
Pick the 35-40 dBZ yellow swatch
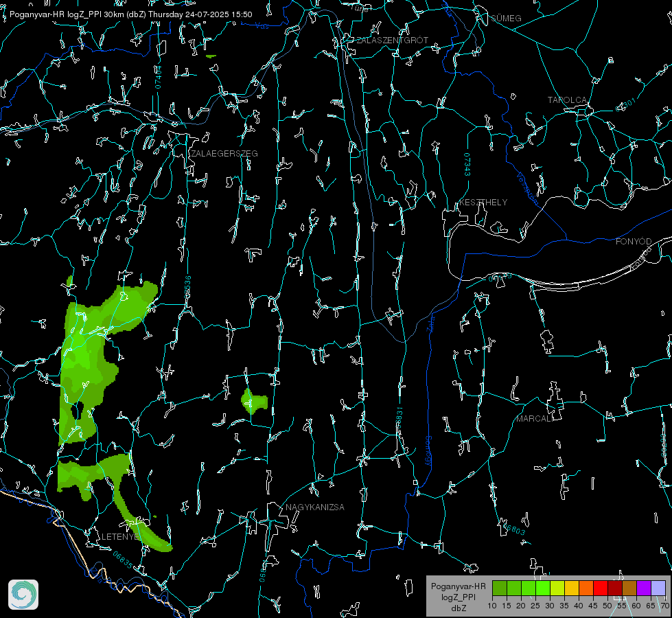[572, 588]
